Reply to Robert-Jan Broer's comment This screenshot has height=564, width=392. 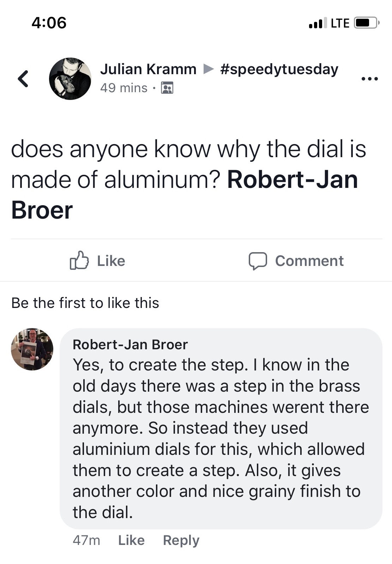[x=181, y=540]
